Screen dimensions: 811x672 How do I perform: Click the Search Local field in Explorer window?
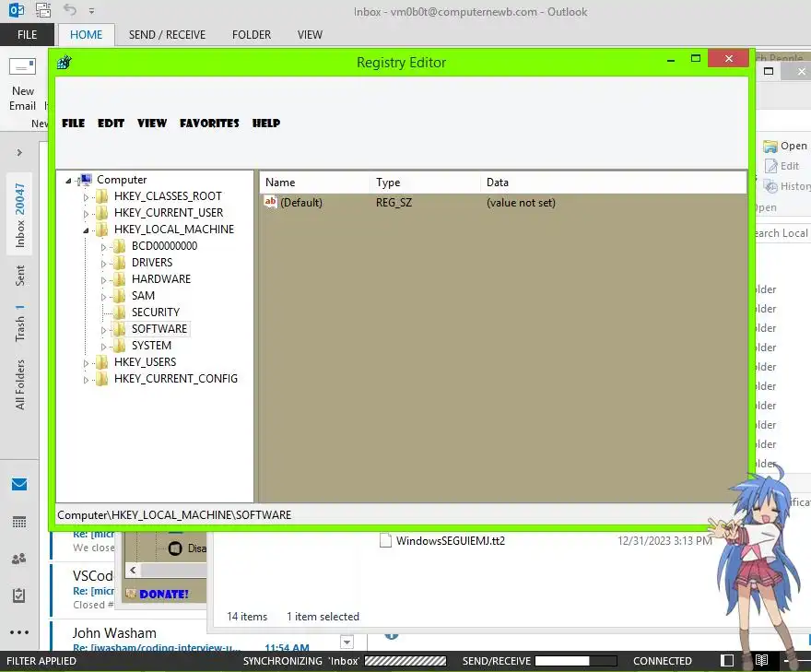pyautogui.click(x=782, y=233)
